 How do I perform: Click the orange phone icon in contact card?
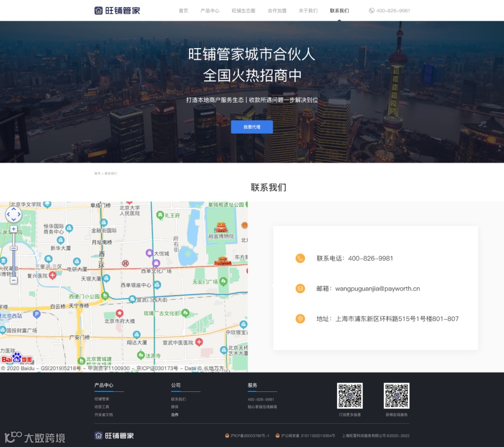pyautogui.click(x=300, y=258)
